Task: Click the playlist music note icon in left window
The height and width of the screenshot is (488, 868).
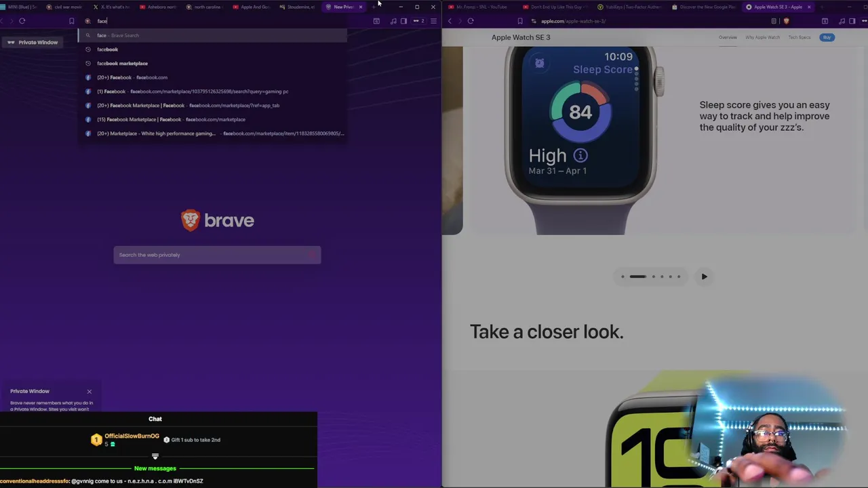Action: 393,21
